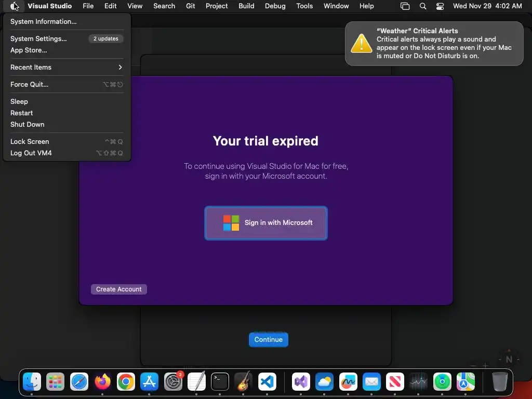532x399 pixels.
Task: Click the Visual Studio dock icon
Action: (x=301, y=382)
